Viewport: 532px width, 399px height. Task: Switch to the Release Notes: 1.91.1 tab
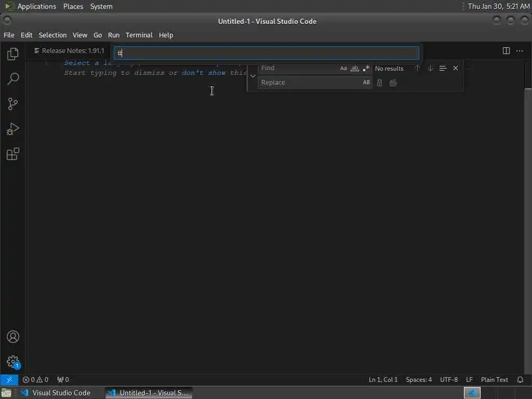(69, 51)
